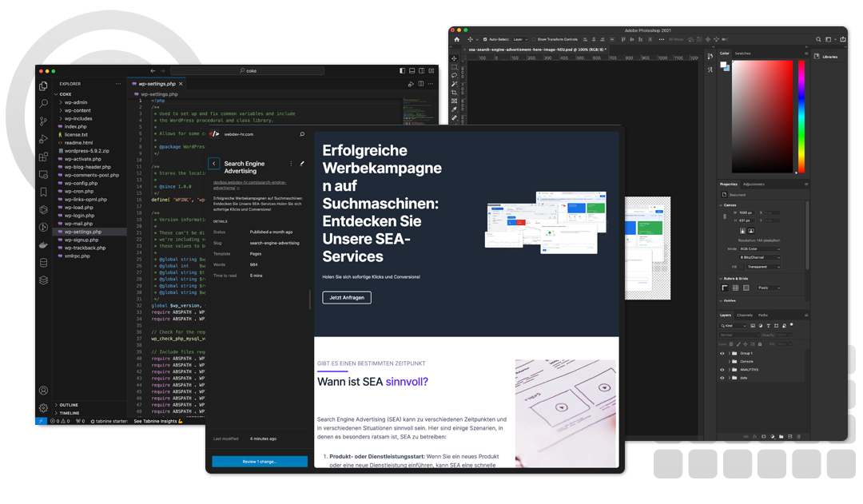Click the edit pencil next to Search Engine Advertising
863x504 pixels.
(x=302, y=163)
